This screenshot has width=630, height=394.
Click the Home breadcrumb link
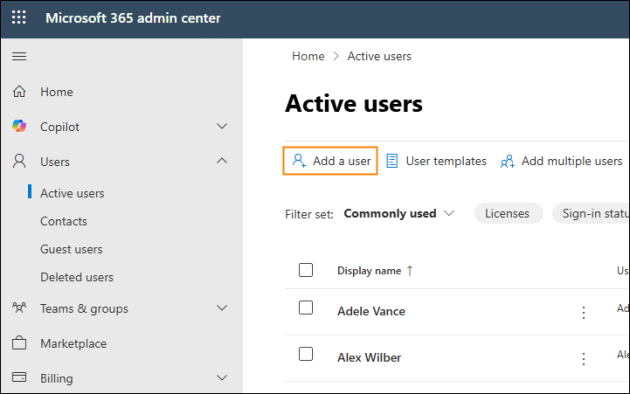pos(308,56)
